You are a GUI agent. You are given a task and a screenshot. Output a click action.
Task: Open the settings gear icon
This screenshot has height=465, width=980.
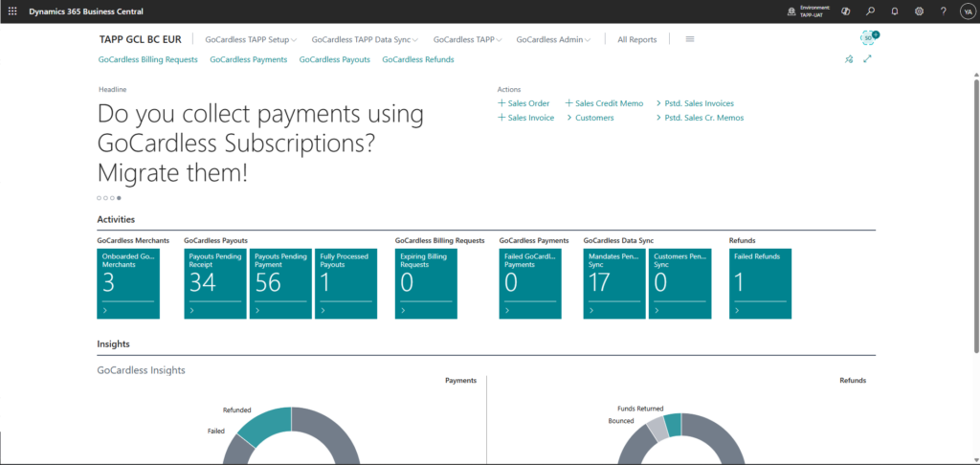(x=919, y=11)
